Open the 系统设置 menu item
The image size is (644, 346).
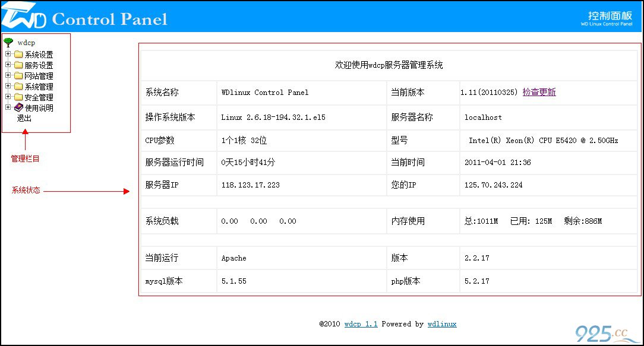39,55
